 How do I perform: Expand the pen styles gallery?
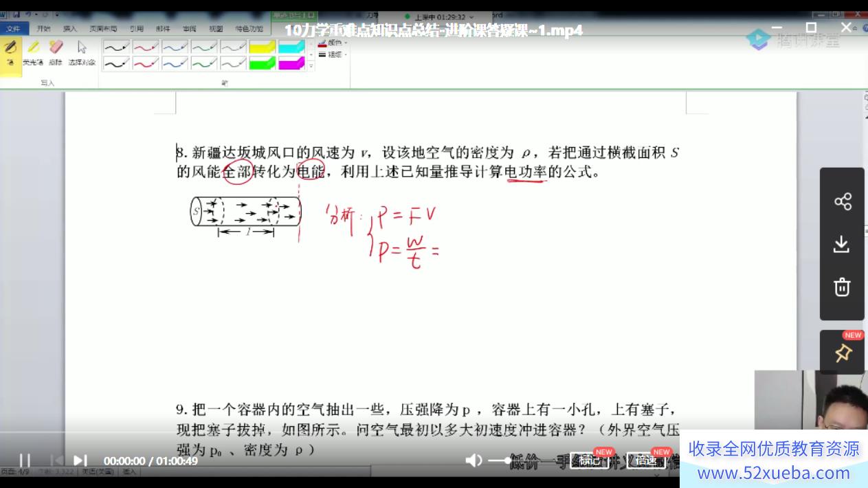point(311,66)
